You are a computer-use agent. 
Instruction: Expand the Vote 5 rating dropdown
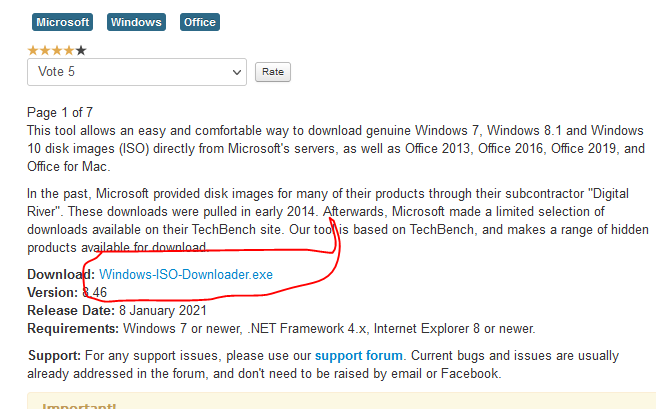137,72
